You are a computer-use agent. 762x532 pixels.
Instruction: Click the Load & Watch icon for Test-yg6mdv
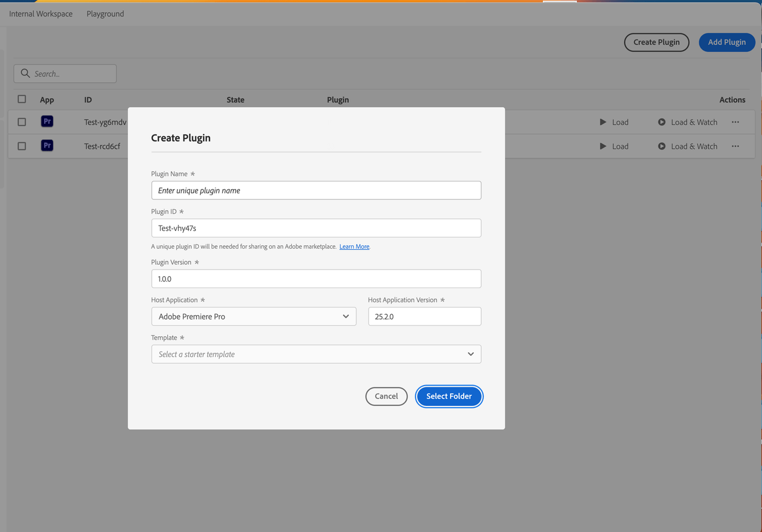(662, 122)
